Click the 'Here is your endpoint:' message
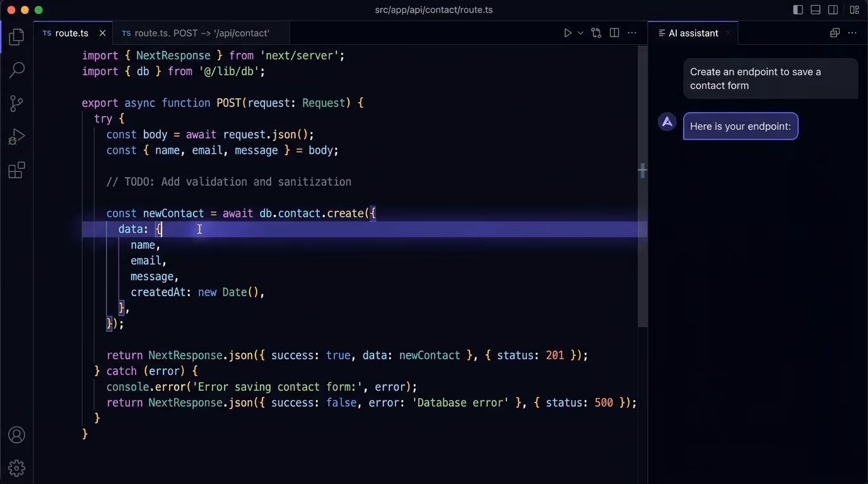The width and height of the screenshot is (868, 484). [741, 126]
